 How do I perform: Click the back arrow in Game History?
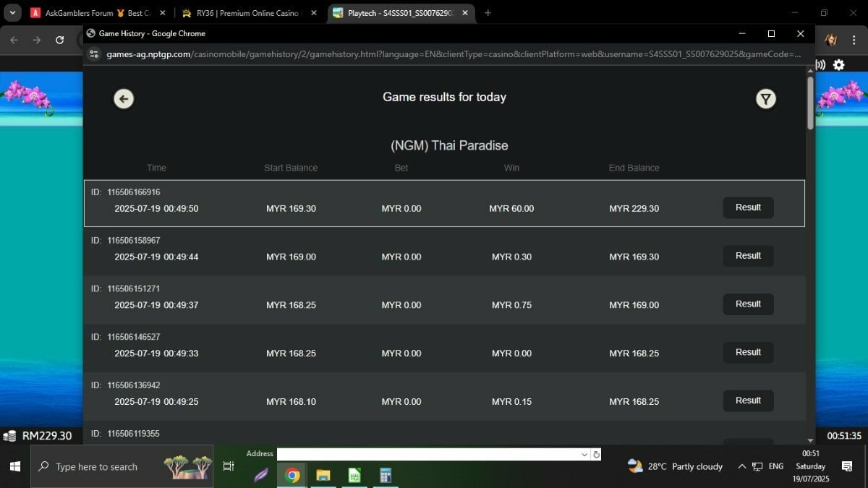pyautogui.click(x=124, y=99)
